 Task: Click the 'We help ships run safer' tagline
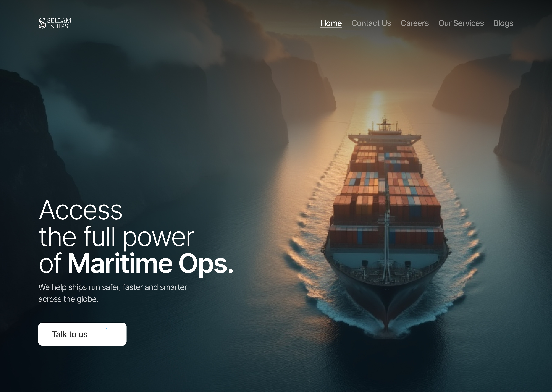tap(113, 287)
